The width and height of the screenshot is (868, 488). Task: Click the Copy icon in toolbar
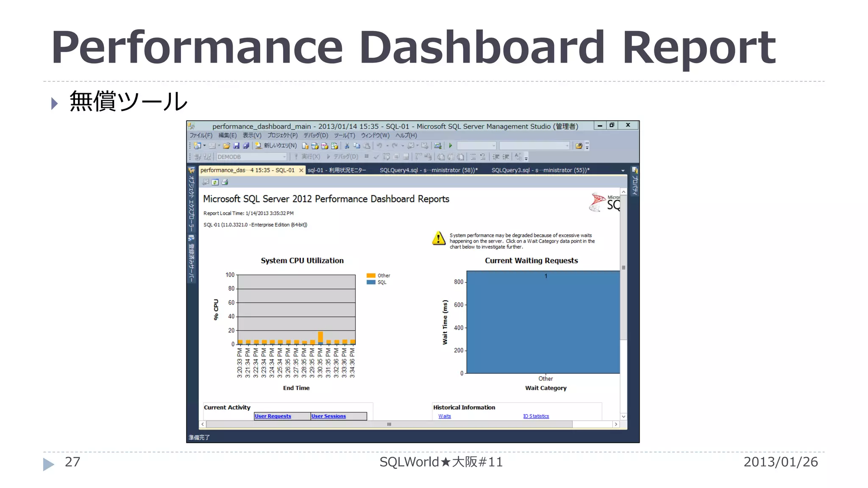[x=357, y=146]
